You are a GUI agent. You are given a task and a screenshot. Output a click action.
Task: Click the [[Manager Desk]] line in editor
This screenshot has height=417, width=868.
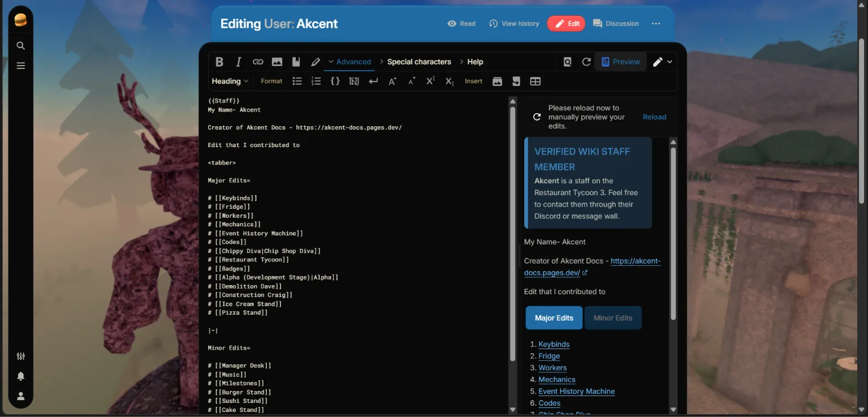[239, 366]
